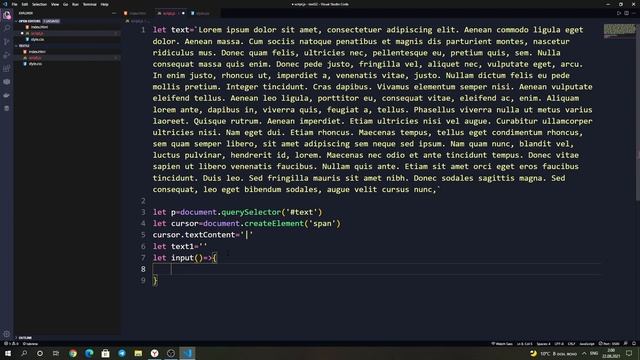The image size is (640, 360).
Task: Open Windows taskbar search
Action: pyautogui.click(x=24, y=353)
